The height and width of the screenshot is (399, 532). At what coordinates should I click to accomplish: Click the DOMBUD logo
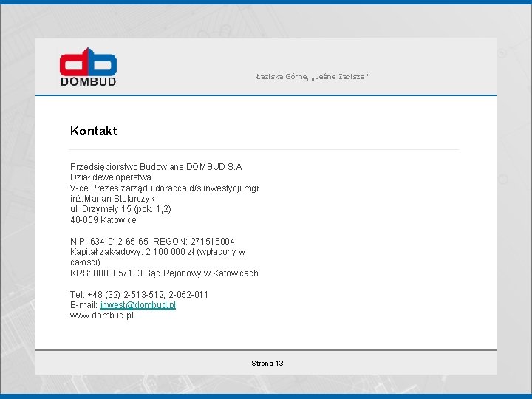tap(88, 66)
